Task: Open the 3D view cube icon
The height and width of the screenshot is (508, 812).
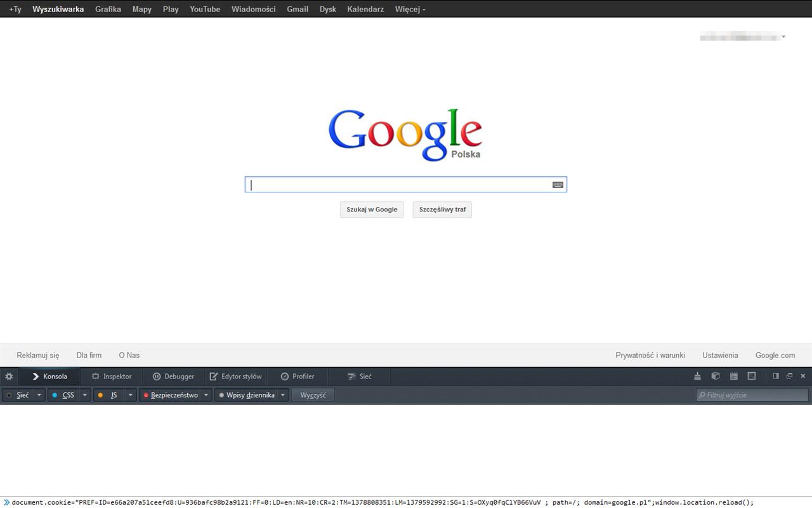Action: (x=716, y=376)
